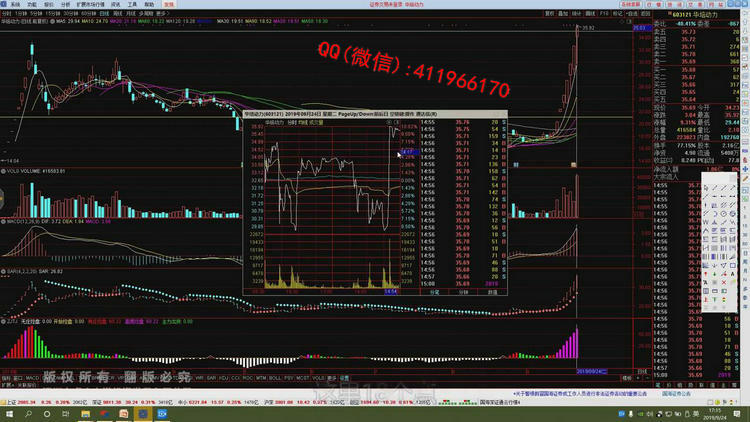750x422 pixels.
Task: Click the 标记 toolbar button
Action: tap(618, 13)
